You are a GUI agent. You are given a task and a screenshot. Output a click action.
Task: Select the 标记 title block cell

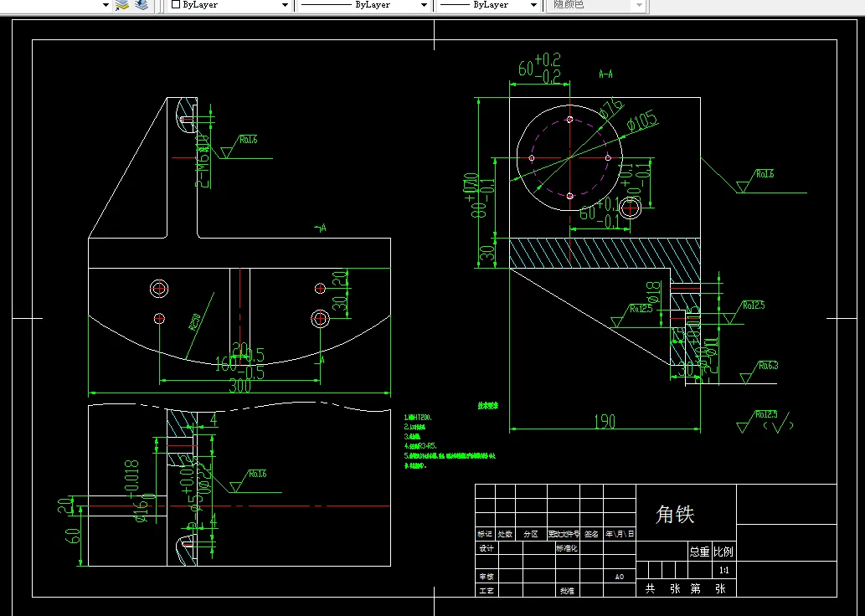(x=485, y=534)
